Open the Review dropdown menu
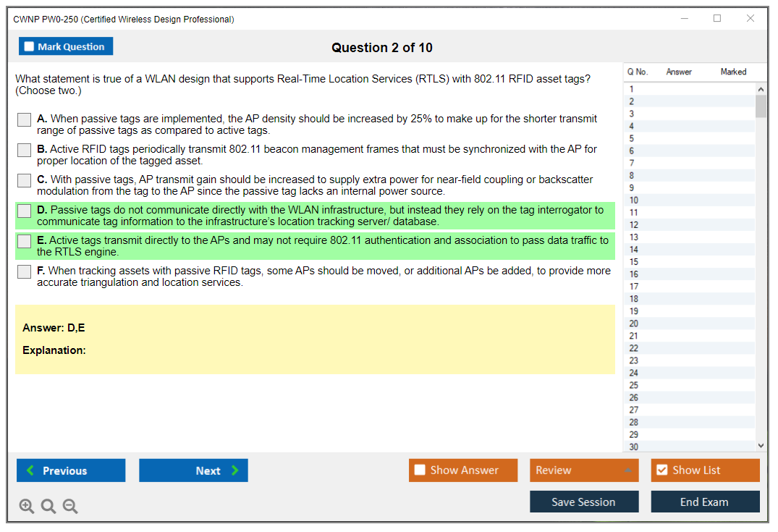Viewport: 778px width, 532px height. [x=583, y=470]
